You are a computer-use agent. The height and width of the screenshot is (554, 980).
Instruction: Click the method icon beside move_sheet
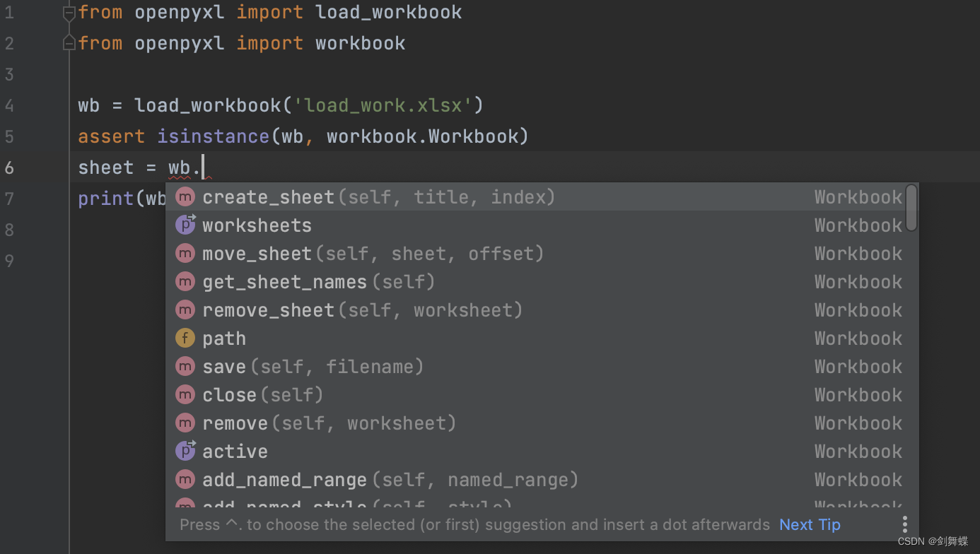click(185, 254)
